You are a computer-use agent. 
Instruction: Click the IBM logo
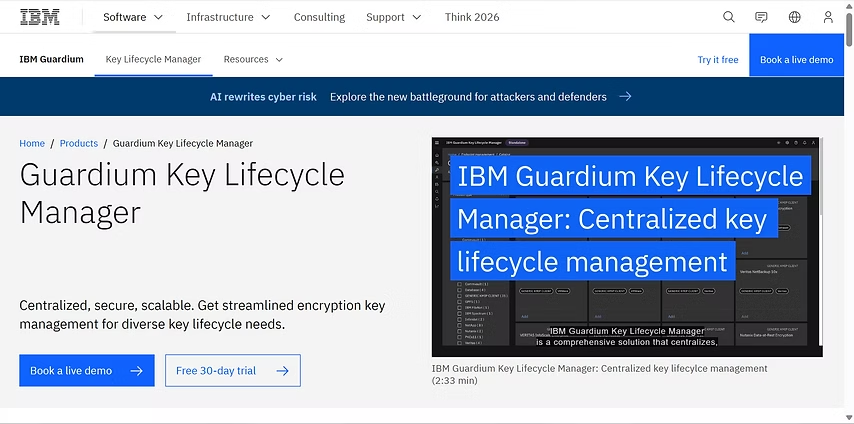(x=40, y=17)
